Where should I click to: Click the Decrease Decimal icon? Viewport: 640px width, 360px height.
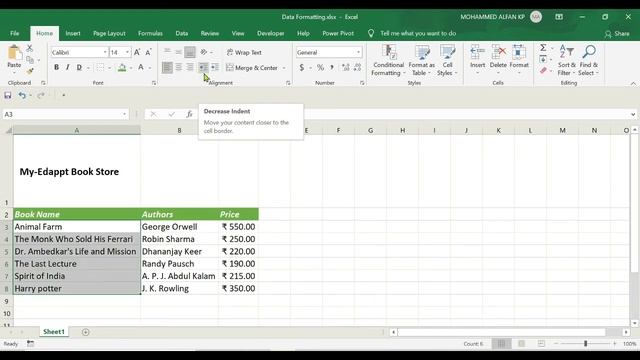pos(357,67)
